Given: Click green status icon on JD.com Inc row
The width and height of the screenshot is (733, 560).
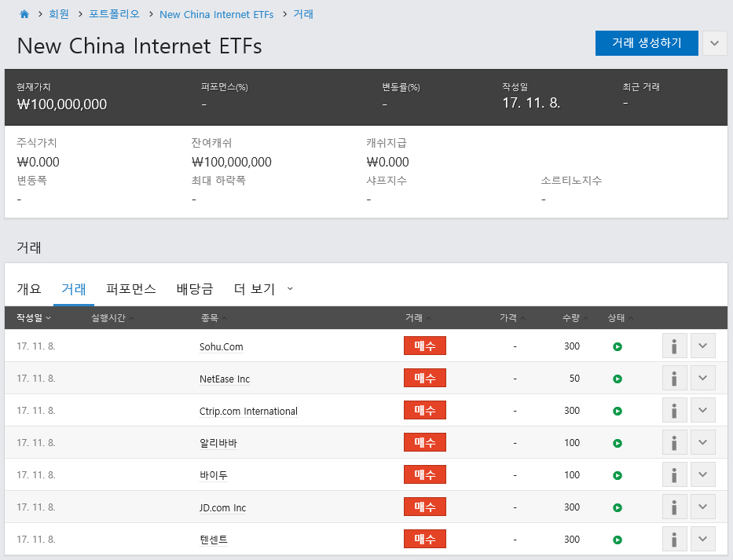Looking at the screenshot, I should (x=618, y=507).
